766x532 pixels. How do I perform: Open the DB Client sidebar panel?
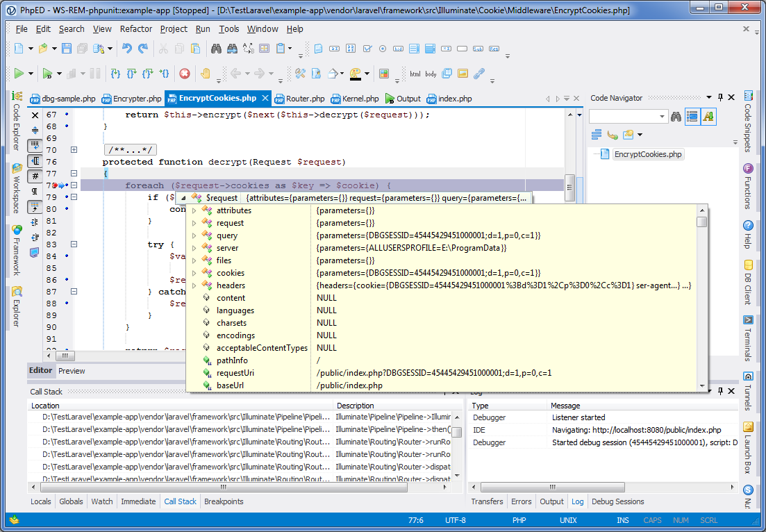tap(748, 282)
